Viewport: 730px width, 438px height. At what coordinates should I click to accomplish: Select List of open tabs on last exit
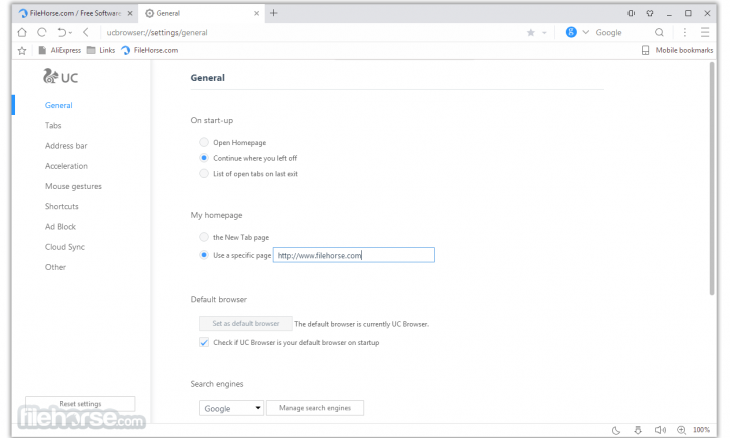[x=204, y=174]
